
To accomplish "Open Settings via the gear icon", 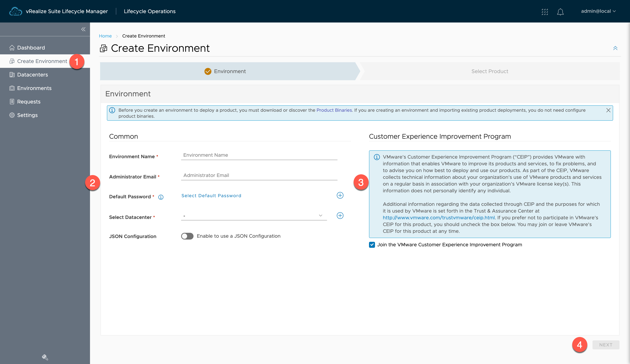I will tap(28, 115).
